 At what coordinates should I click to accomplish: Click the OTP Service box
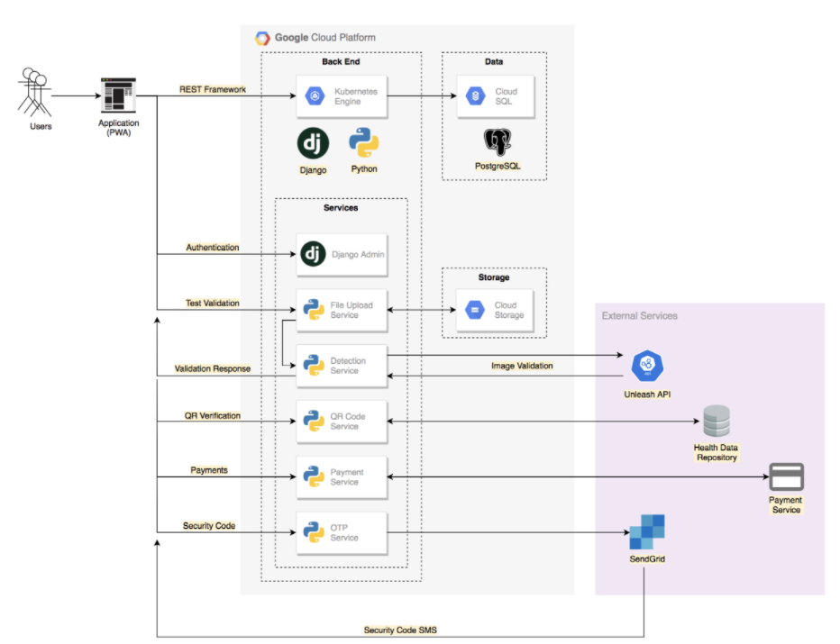point(342,532)
